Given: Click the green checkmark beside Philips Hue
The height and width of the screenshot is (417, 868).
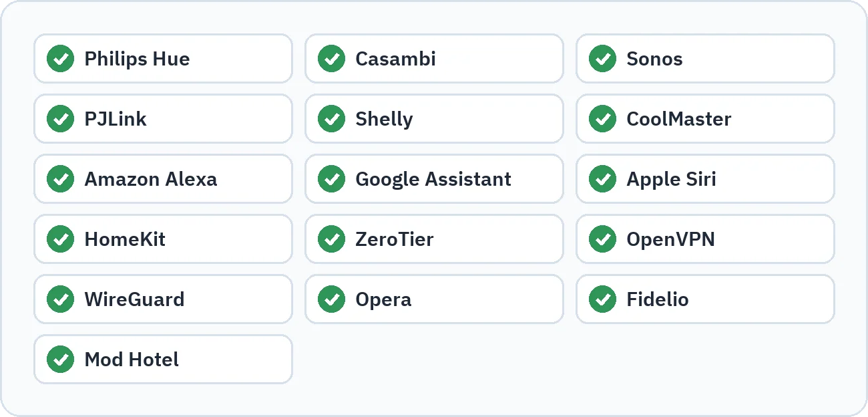Looking at the screenshot, I should tap(61, 59).
